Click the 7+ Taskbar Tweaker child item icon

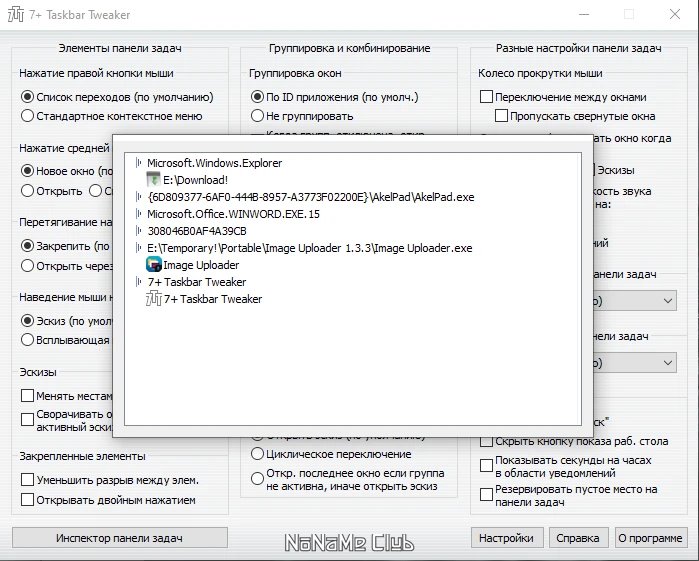click(x=154, y=298)
